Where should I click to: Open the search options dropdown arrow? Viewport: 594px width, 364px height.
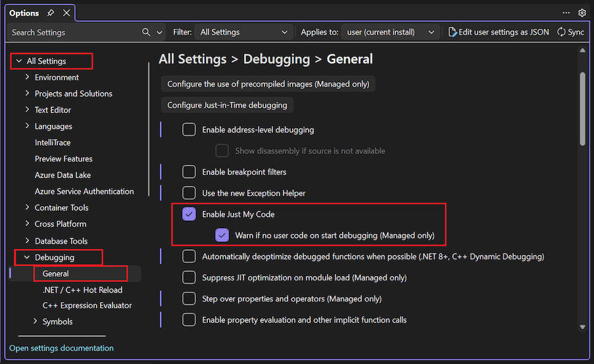160,32
